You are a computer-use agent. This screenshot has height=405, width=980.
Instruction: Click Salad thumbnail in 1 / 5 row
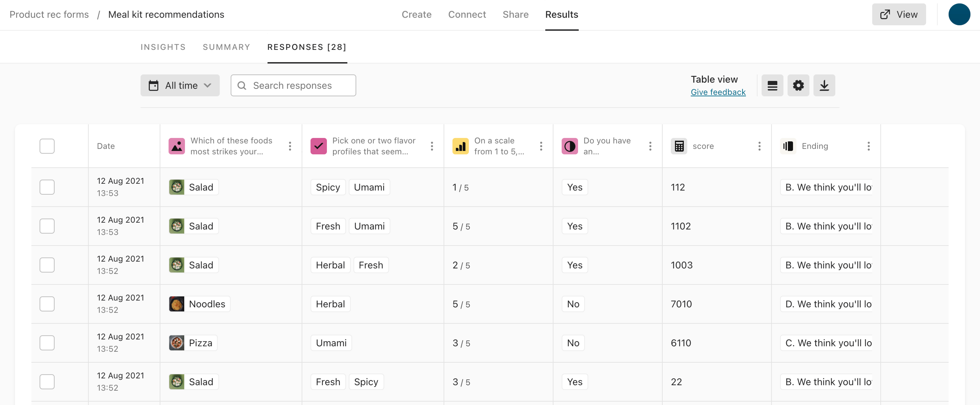[x=177, y=187]
